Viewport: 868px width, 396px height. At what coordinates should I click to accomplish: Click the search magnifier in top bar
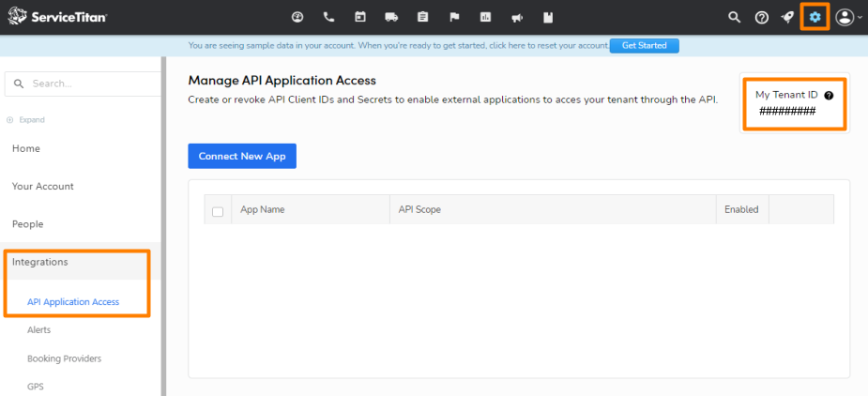(734, 17)
